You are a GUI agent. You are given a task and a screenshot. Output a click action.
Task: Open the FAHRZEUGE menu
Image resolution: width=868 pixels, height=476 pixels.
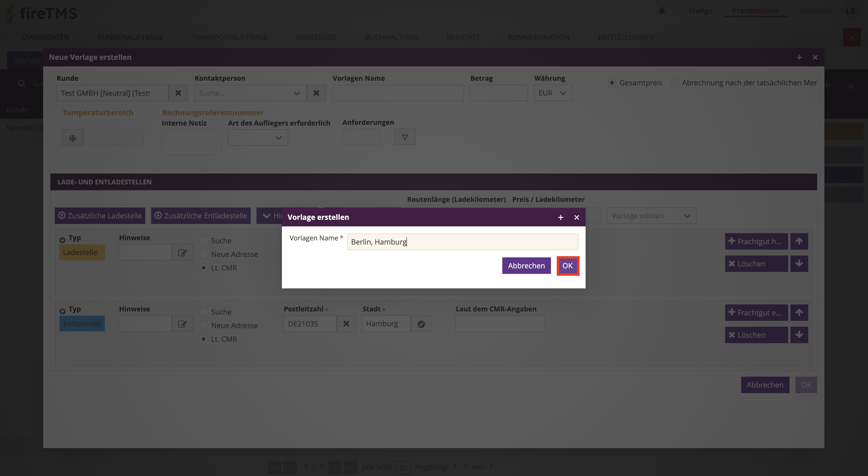[316, 37]
